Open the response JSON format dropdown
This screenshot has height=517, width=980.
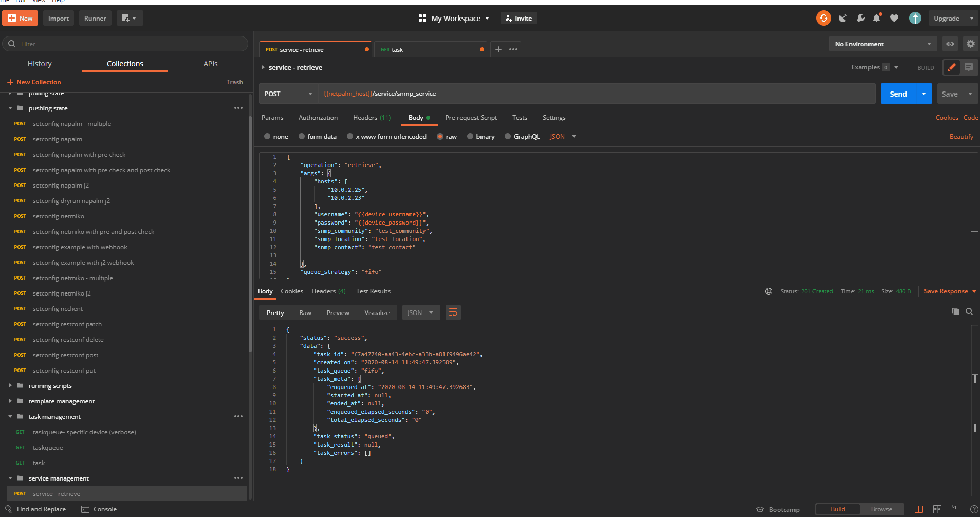[x=420, y=312]
